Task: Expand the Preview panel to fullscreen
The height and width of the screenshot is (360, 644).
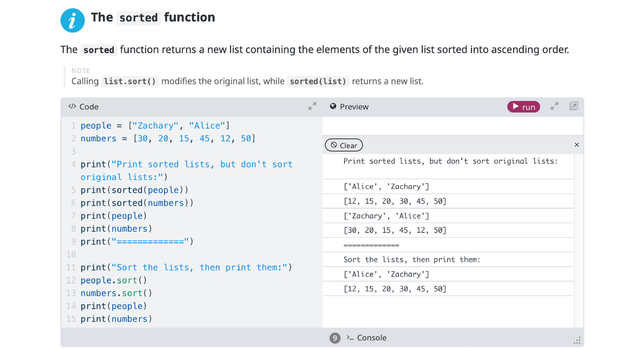Action: (554, 106)
